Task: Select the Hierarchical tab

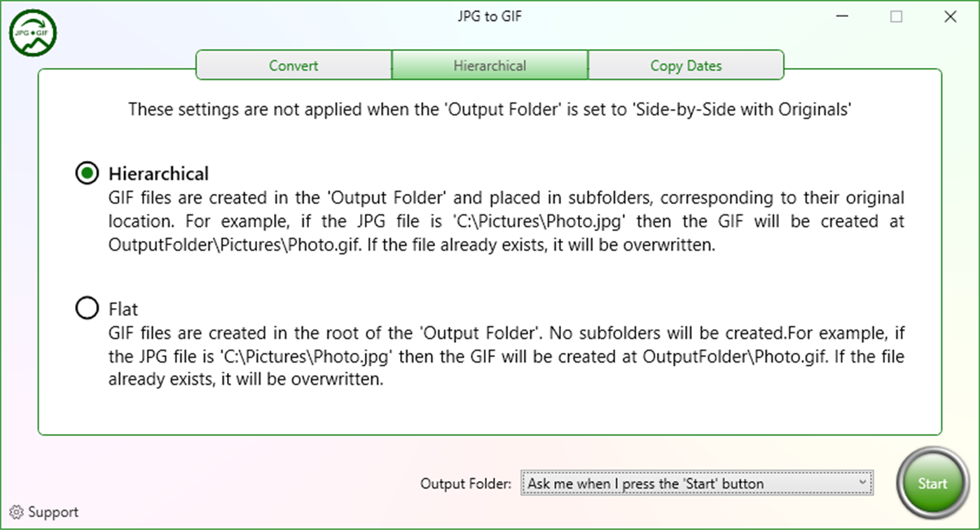Action: (490, 65)
